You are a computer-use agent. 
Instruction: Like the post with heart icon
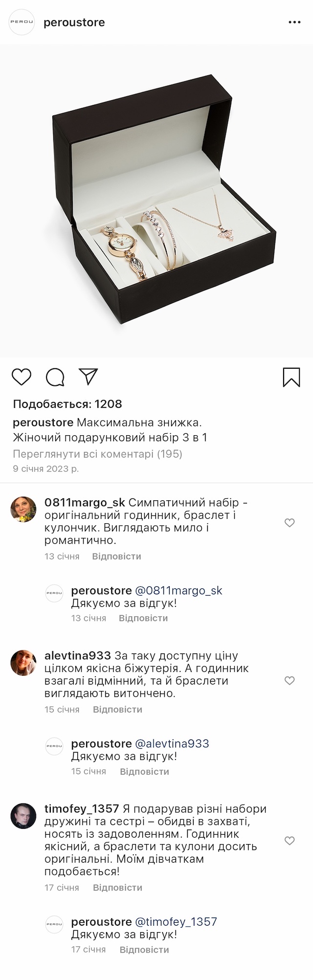(x=22, y=377)
